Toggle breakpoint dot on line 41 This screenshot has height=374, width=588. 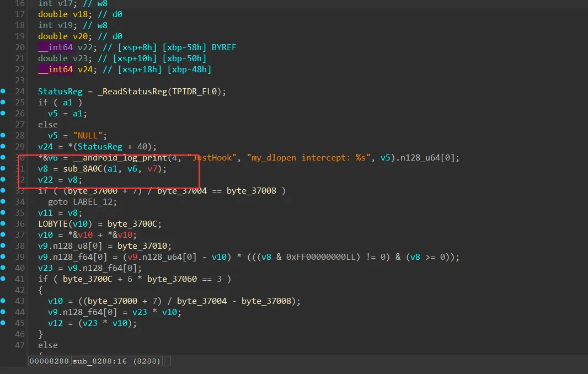(x=3, y=279)
